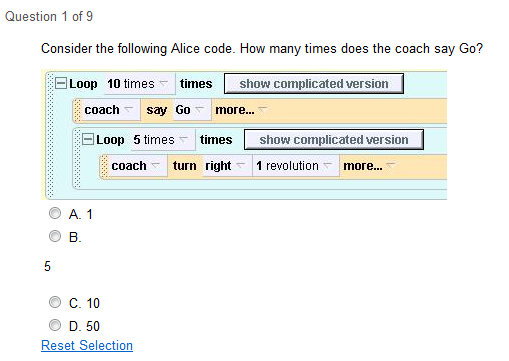
Task: Select answer A radio button
Action: 55,213
